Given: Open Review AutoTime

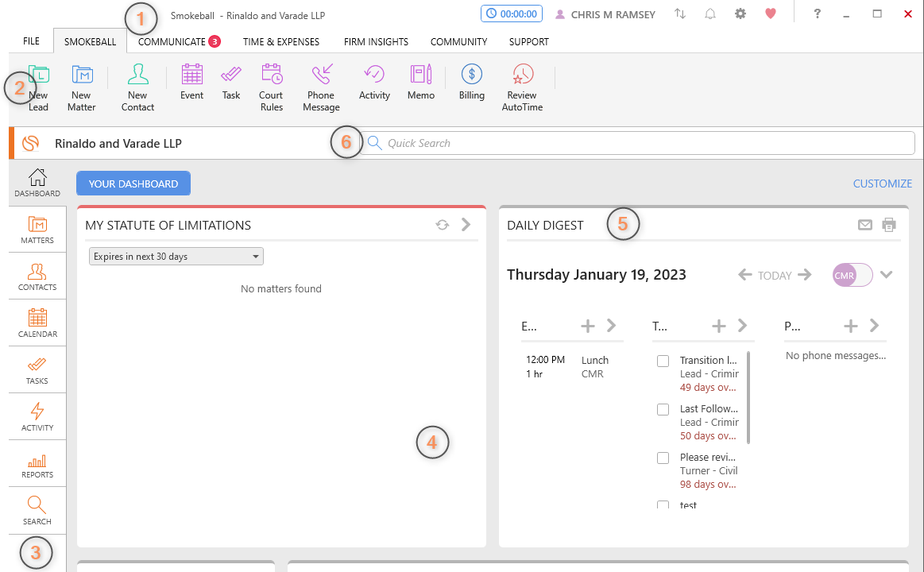Looking at the screenshot, I should (x=522, y=88).
